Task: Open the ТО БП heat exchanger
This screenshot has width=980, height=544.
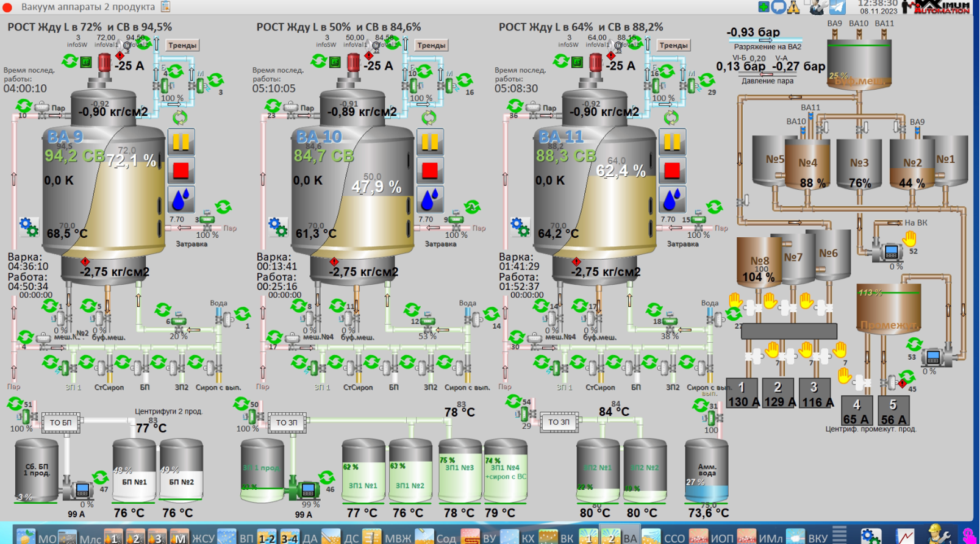Action: coord(60,422)
